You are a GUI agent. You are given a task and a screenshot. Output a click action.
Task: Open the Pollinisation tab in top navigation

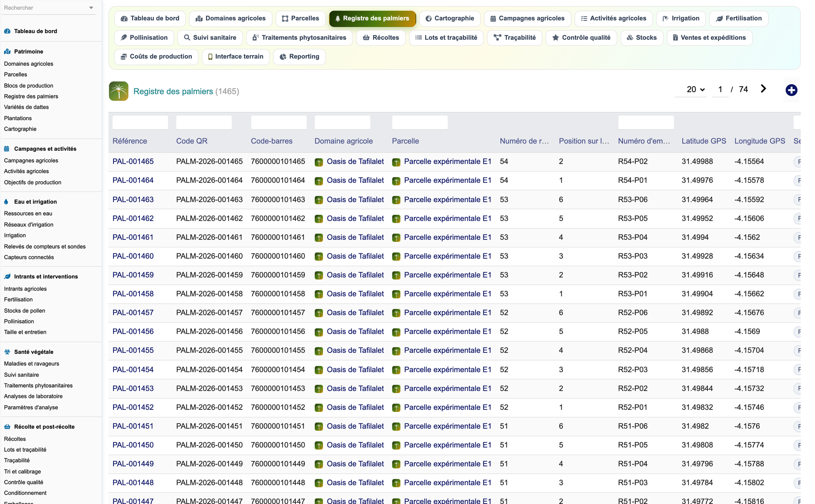(144, 38)
